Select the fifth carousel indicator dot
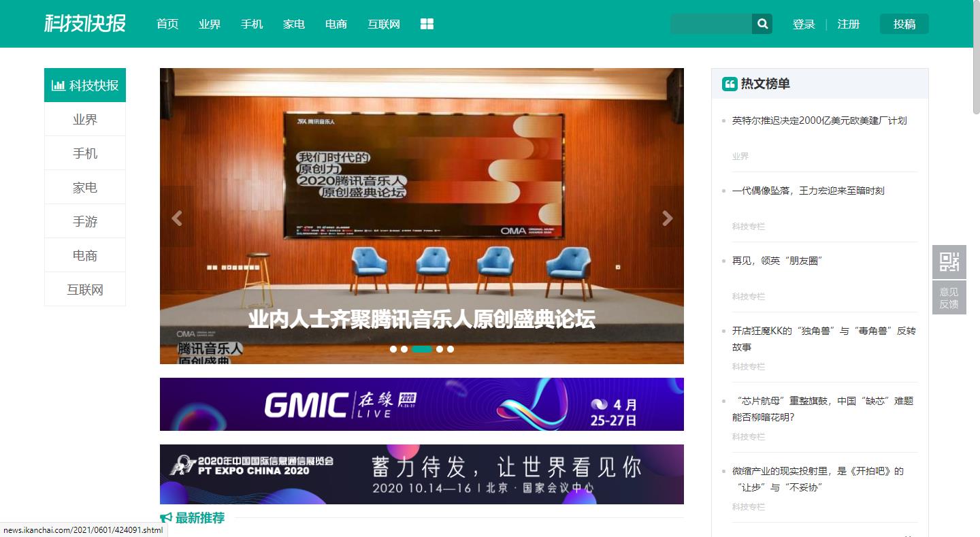The image size is (980, 537). 451,349
